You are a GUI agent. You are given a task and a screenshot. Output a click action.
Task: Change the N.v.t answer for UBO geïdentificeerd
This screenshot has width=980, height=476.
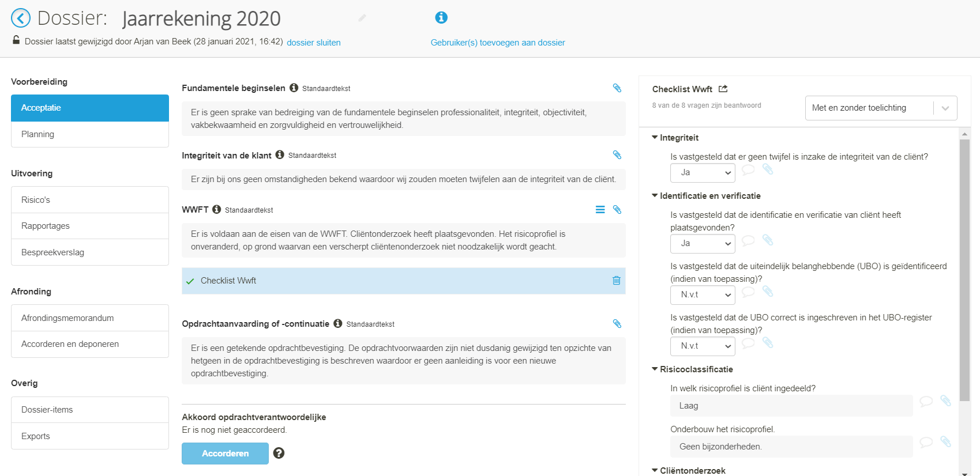pyautogui.click(x=703, y=295)
